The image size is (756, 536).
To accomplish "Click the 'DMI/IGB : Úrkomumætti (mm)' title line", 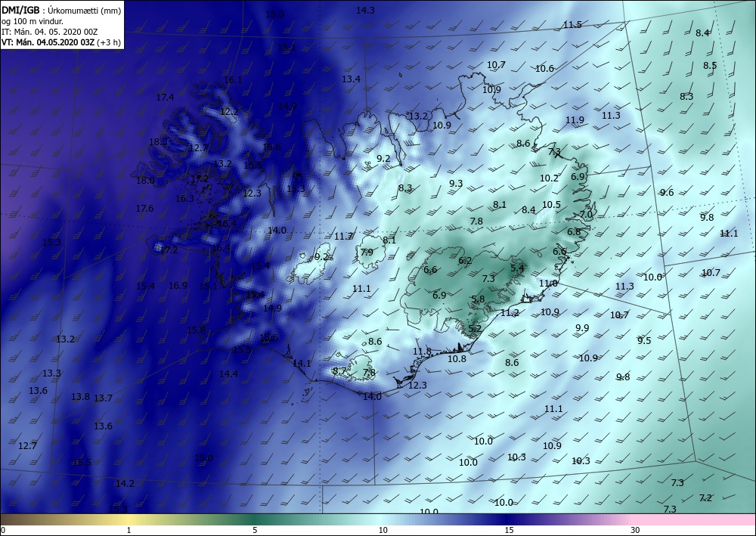I will 62,10.
